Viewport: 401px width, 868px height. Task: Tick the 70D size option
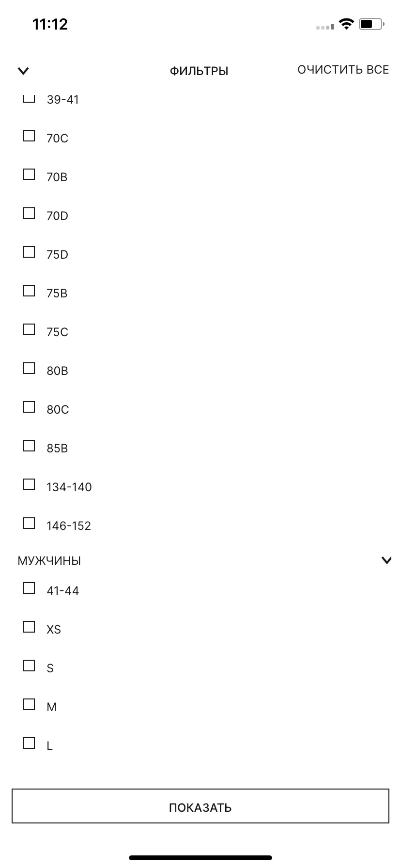pos(29,213)
